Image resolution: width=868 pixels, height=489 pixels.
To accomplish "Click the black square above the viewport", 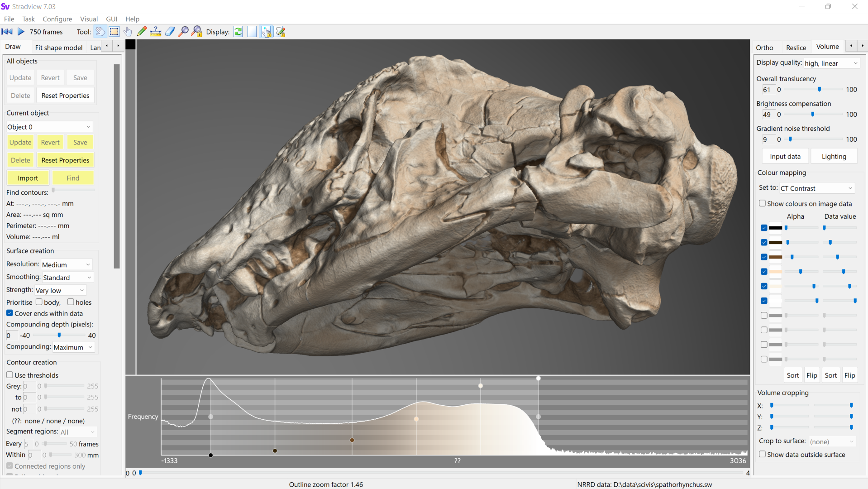I will pyautogui.click(x=130, y=44).
